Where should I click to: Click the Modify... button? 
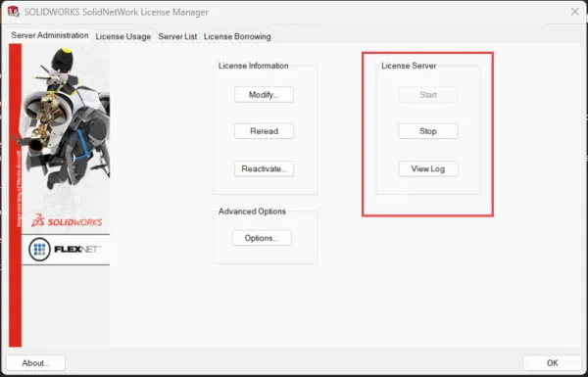tap(264, 94)
